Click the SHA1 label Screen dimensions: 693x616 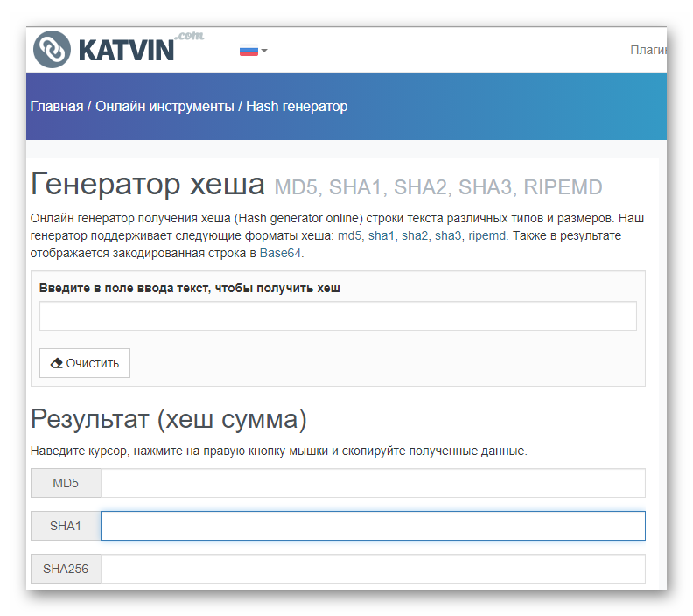click(x=66, y=526)
